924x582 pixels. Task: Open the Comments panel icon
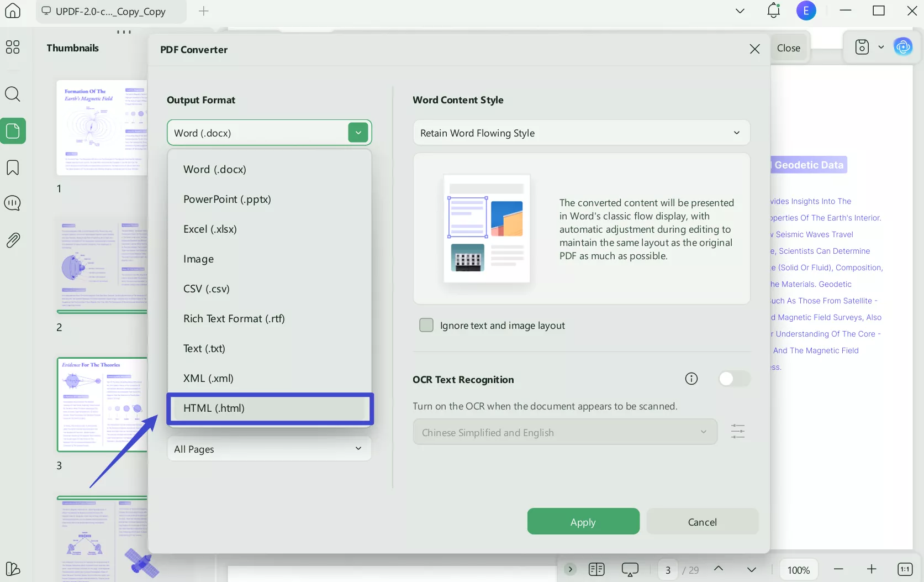[12, 203]
